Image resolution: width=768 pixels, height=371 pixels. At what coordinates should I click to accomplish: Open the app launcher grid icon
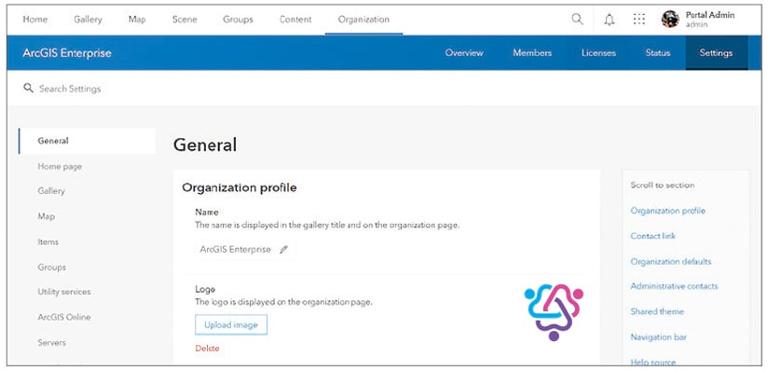point(639,19)
